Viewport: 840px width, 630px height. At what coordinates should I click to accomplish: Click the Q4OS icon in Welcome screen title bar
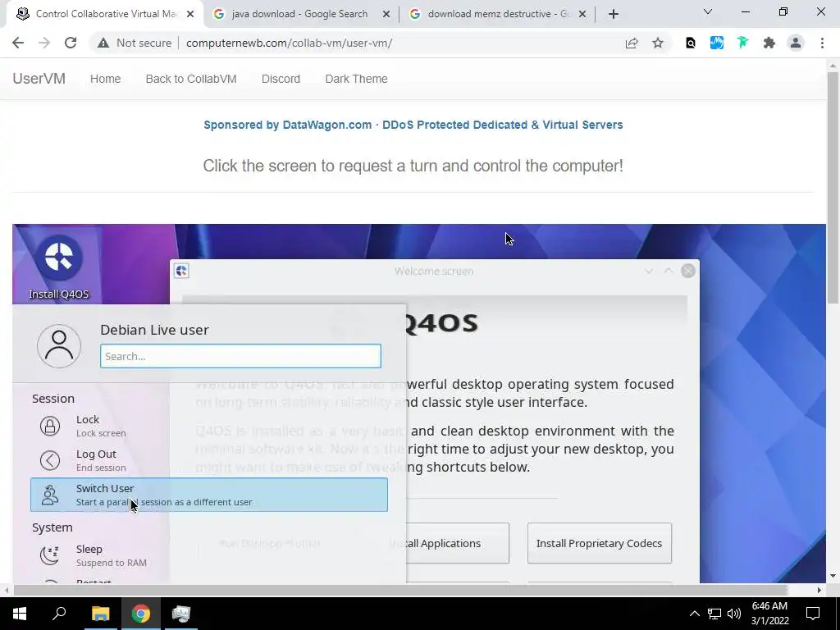[181, 271]
